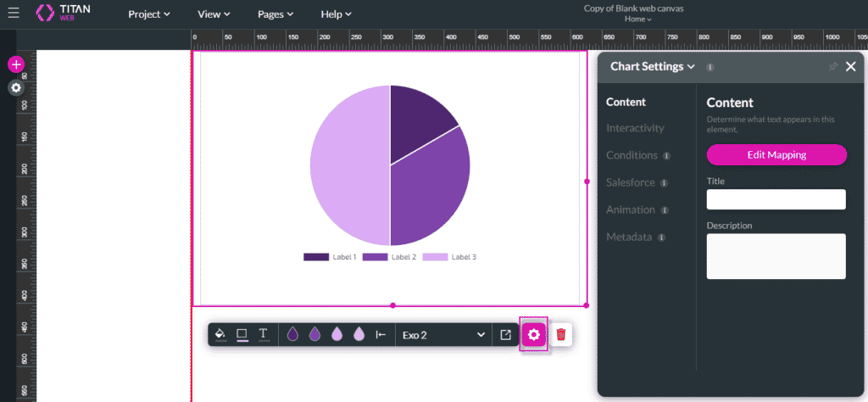
Task: Click the info icon next to Metadata
Action: coord(661,237)
